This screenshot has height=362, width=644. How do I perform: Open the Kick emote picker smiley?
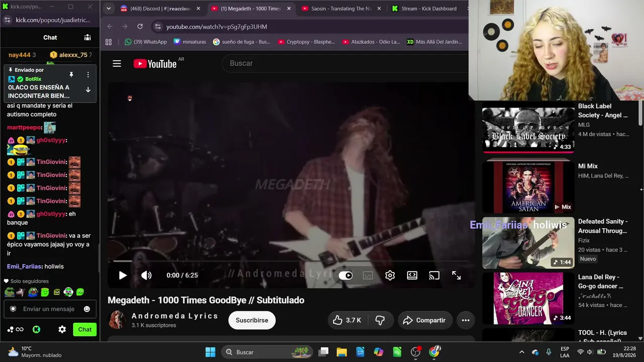(87, 309)
